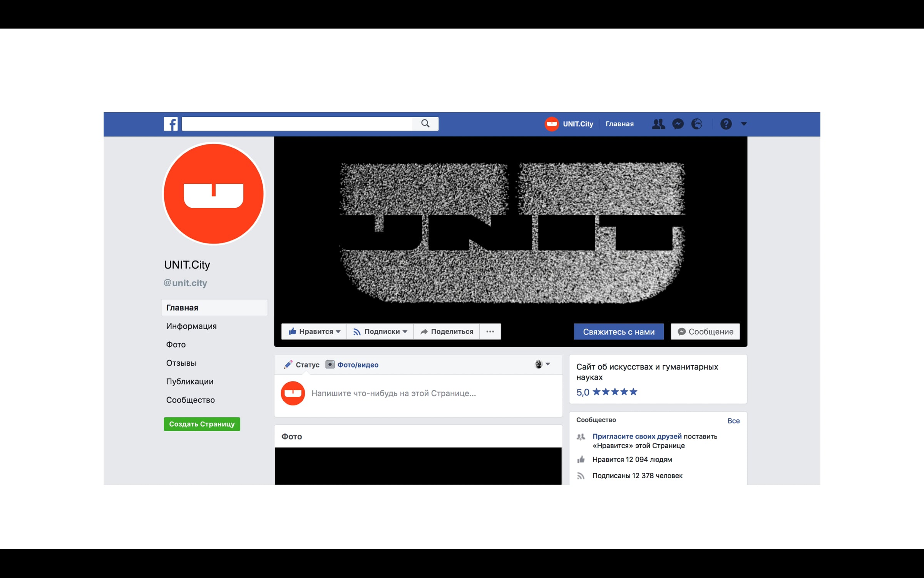The image size is (924, 578).
Task: Open the Нравится dropdown button
Action: click(314, 331)
